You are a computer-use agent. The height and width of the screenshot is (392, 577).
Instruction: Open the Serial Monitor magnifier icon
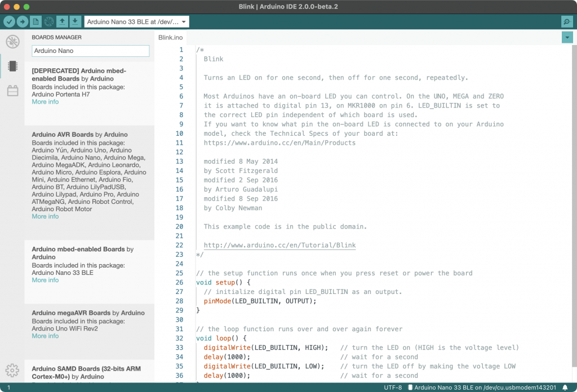(x=566, y=21)
